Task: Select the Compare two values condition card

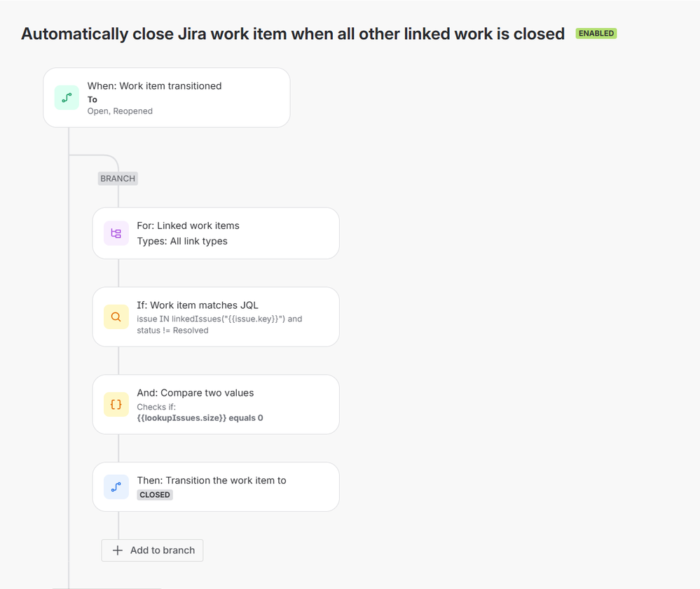Action: point(216,404)
